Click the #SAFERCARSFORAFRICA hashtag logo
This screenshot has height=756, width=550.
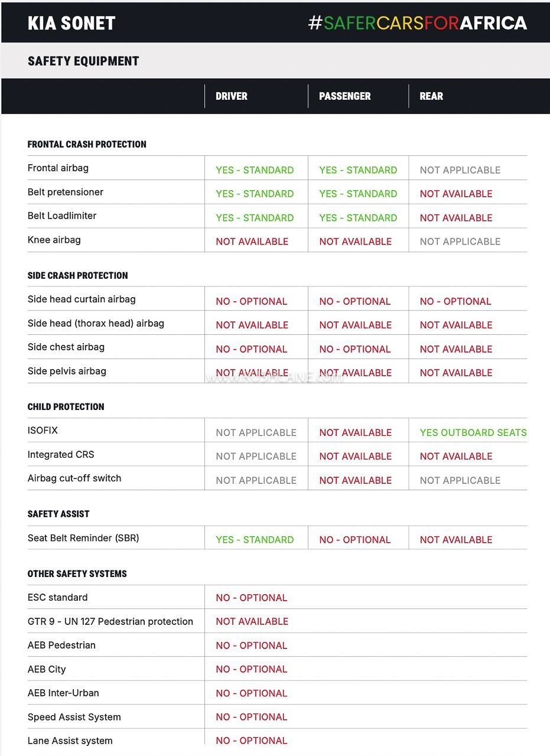[418, 23]
